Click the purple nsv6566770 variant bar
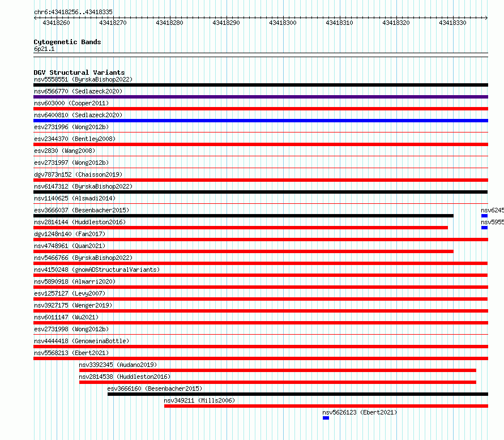This screenshot has width=504, height=440. [x=260, y=97]
